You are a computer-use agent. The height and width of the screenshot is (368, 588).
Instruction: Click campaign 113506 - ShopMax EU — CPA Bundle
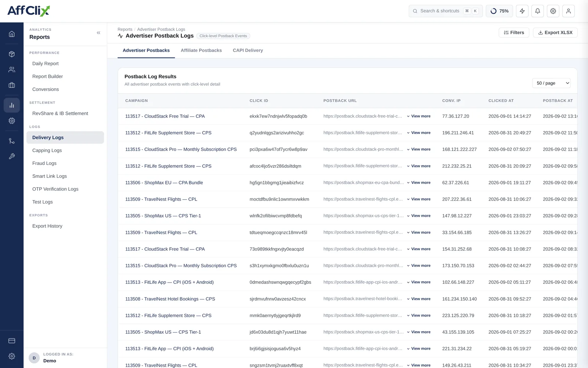pos(164,183)
